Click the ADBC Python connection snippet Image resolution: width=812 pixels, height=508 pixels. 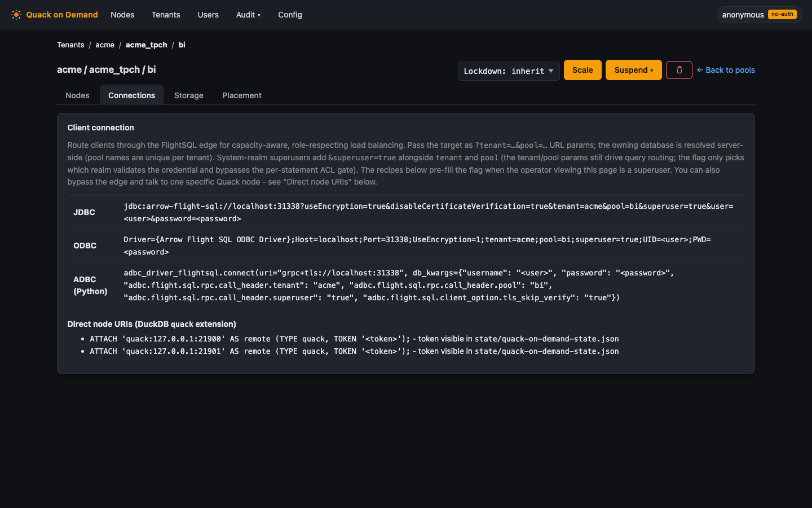(x=399, y=285)
